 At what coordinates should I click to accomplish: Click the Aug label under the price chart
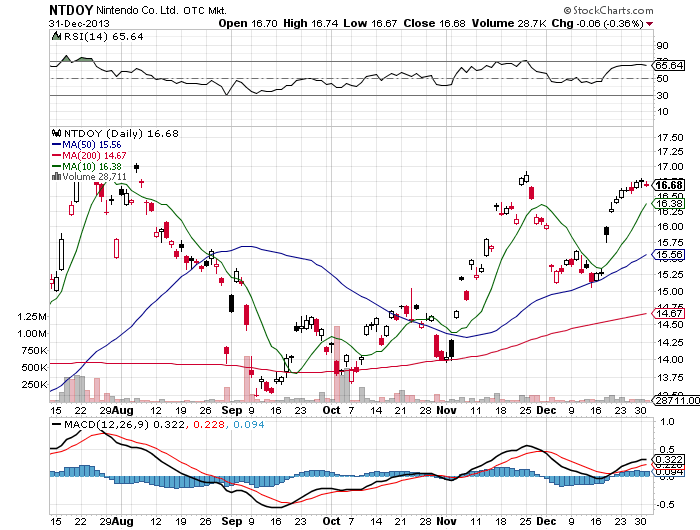123,410
